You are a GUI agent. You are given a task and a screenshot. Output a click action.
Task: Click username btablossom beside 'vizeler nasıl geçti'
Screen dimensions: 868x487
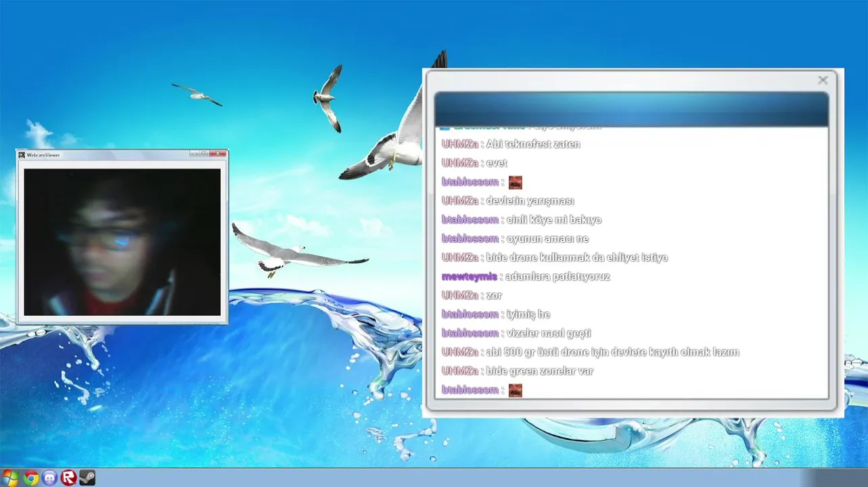[x=470, y=333]
